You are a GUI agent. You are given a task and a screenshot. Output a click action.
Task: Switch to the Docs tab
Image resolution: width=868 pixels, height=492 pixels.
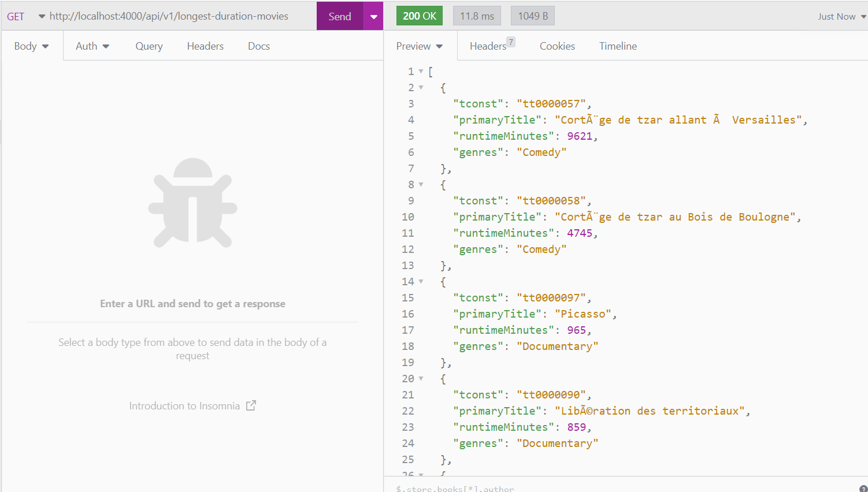tap(258, 46)
